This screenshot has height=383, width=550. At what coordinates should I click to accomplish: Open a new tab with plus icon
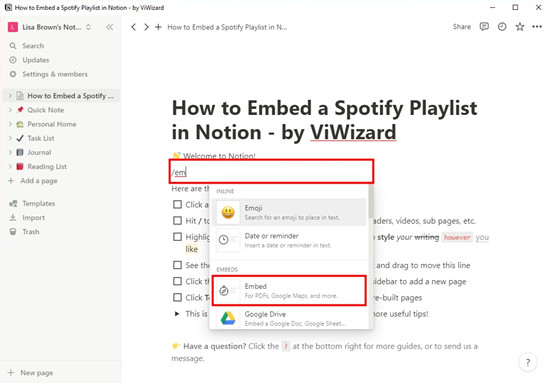pos(159,27)
